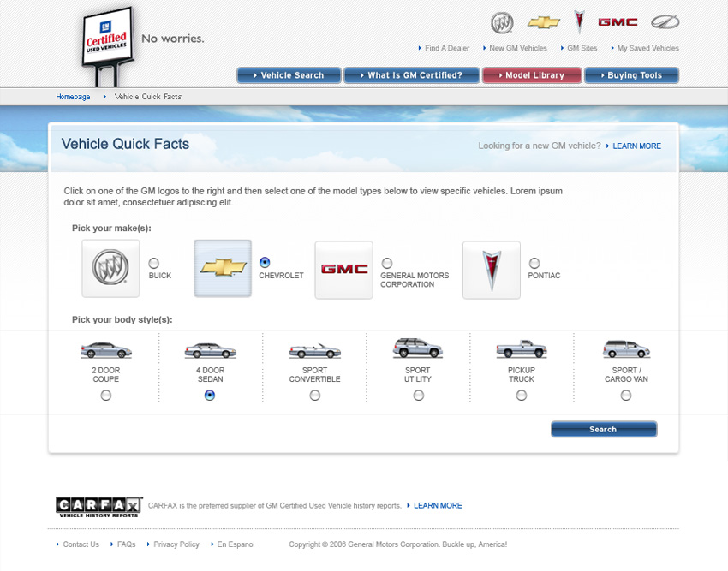Click the "SPORT UTILITY" label text
This screenshot has width=728, height=571.
(x=418, y=375)
